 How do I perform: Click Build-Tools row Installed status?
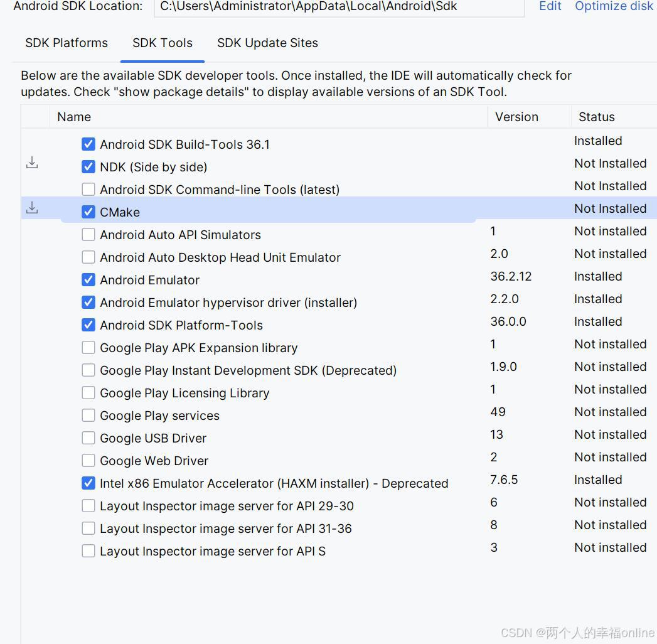pos(598,141)
